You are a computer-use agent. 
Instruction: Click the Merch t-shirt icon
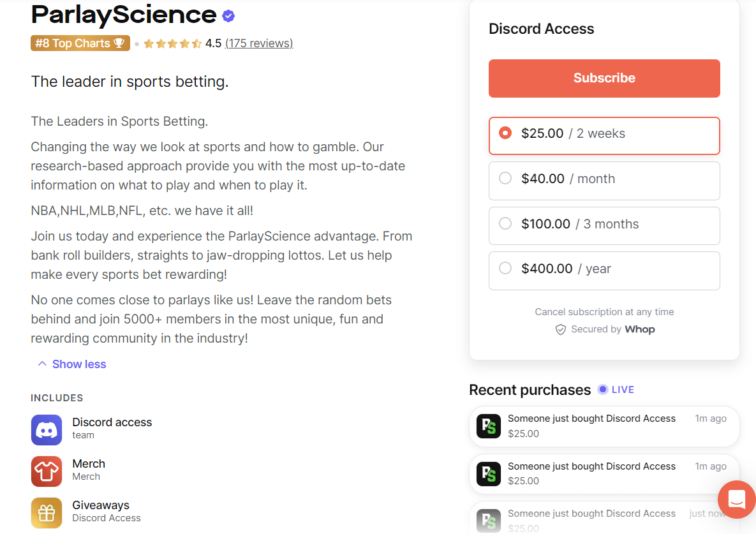point(46,471)
